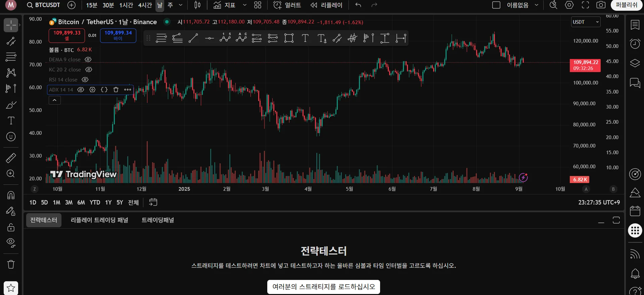
Task: Select the 4시간 timeframe
Action: [x=145, y=5]
